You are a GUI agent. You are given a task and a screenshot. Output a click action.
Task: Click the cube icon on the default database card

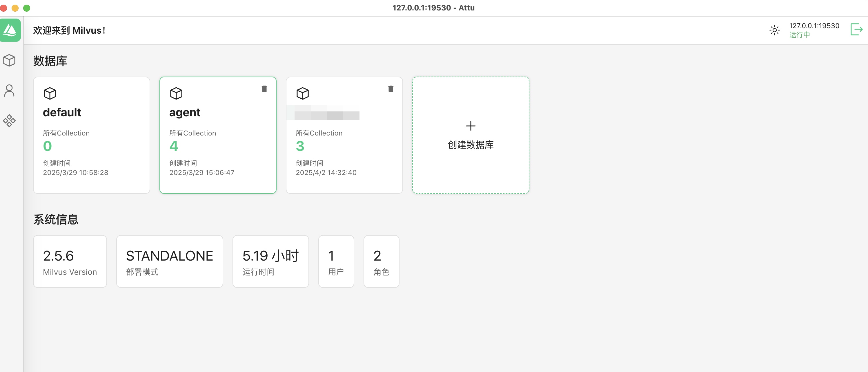pos(50,93)
